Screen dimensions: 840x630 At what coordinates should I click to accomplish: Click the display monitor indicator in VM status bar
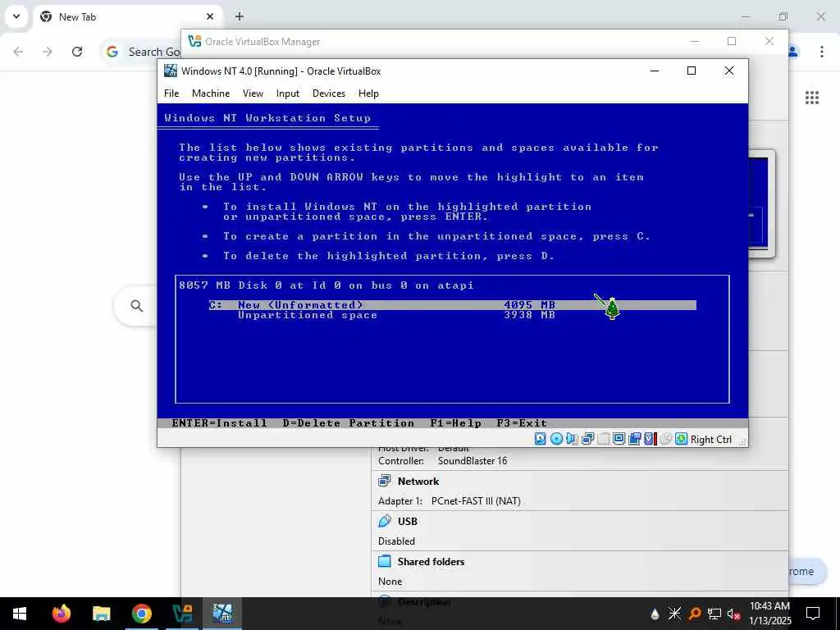(x=619, y=440)
